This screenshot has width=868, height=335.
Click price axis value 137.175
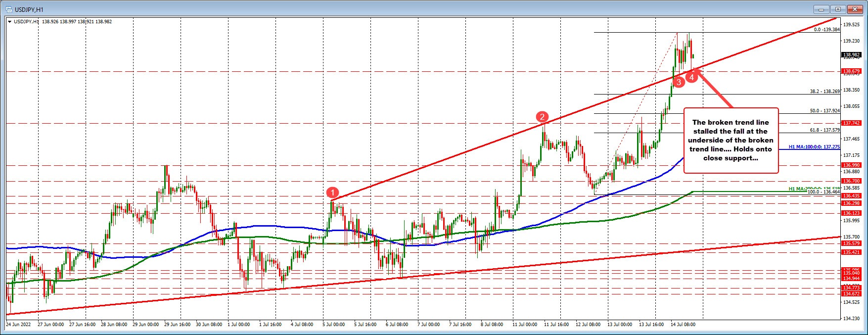[851, 155]
